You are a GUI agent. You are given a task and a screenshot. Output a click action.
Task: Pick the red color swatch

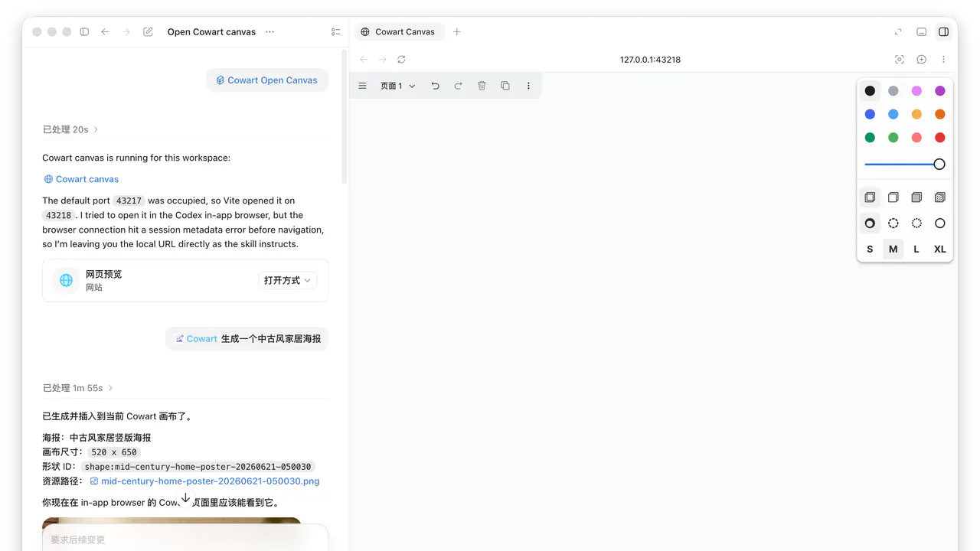click(x=940, y=138)
